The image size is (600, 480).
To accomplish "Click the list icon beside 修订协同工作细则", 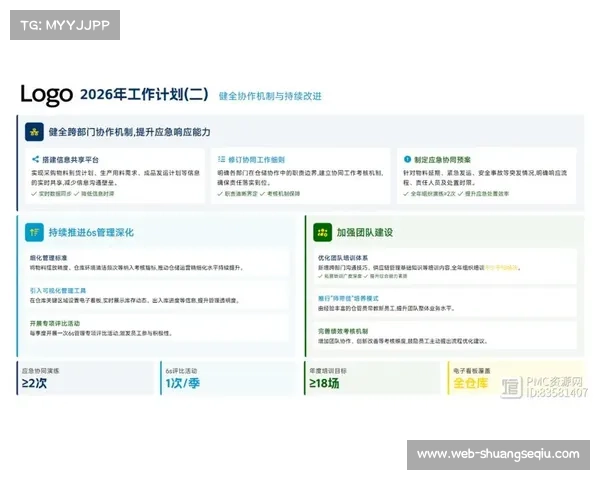I will point(221,159).
